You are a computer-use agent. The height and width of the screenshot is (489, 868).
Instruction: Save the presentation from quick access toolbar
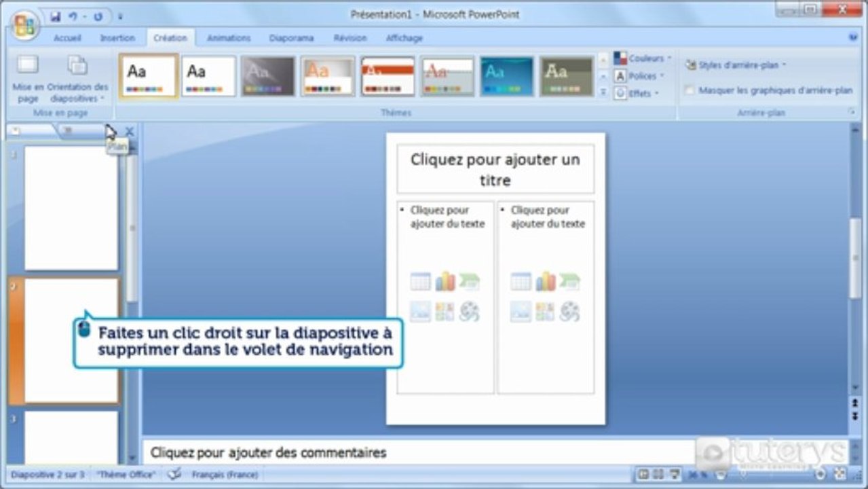click(56, 16)
